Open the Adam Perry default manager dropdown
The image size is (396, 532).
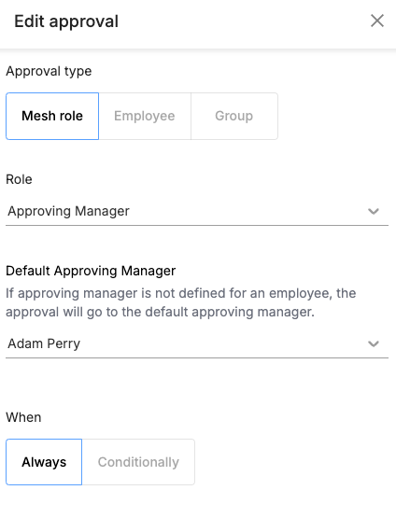coord(197,344)
